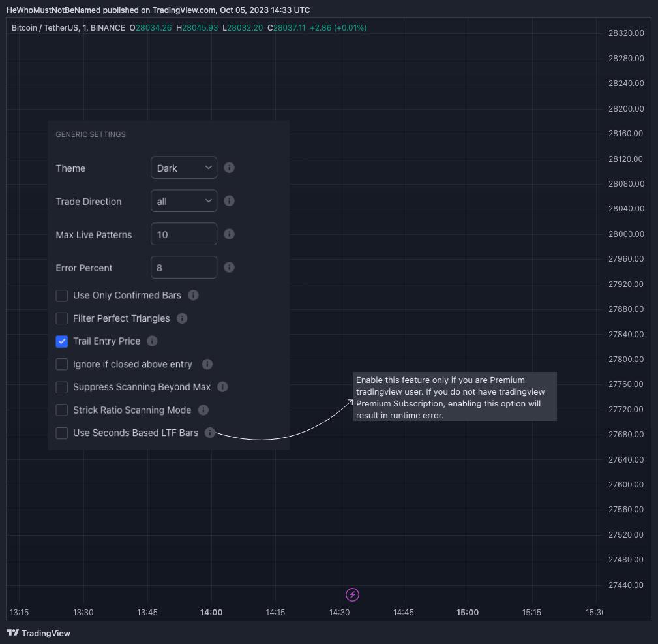The height and width of the screenshot is (644, 658).
Task: Click info icon for Use Seconds Based LTF Bars
Action: pos(210,433)
